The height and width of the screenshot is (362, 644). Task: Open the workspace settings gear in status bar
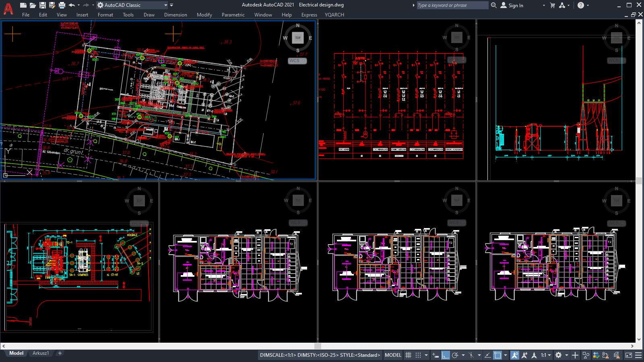click(559, 355)
